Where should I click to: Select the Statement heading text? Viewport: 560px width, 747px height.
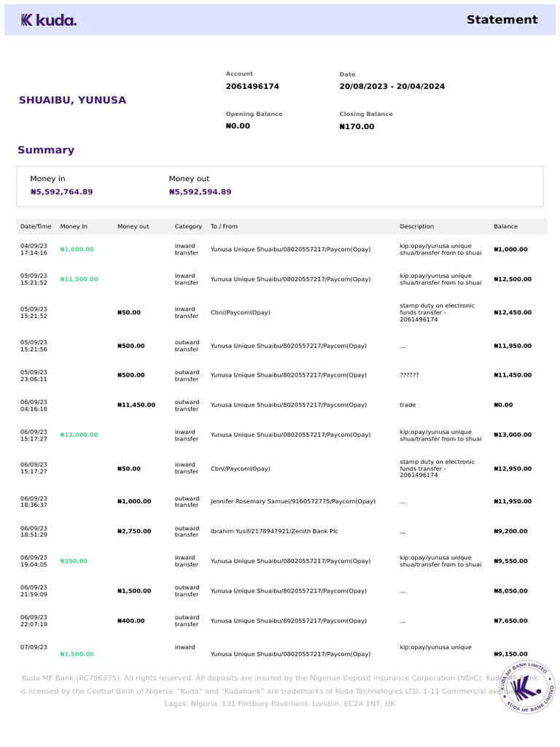[x=502, y=20]
